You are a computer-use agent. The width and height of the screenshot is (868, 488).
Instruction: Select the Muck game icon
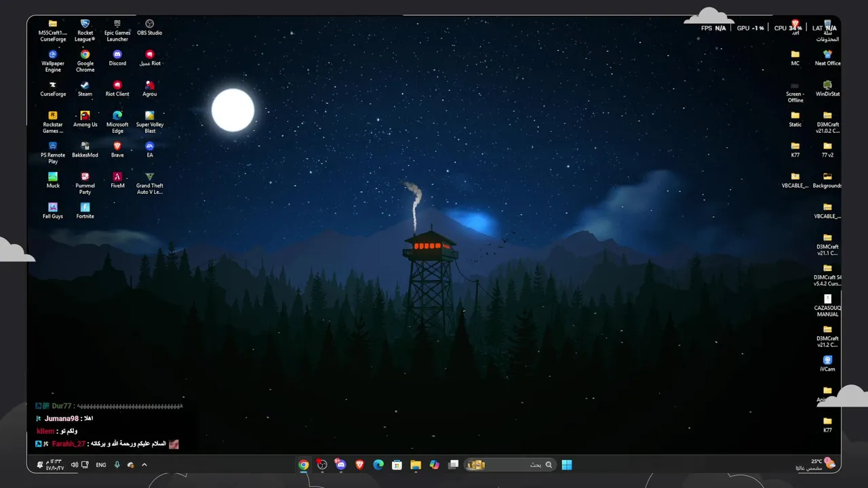53,180
